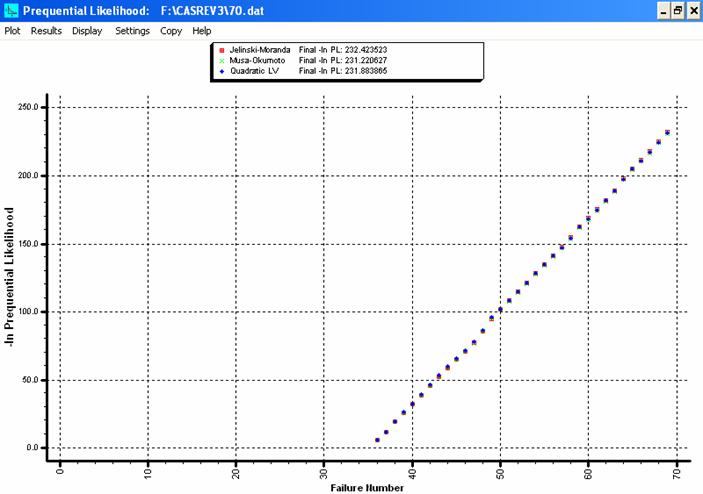Viewport: 703px width, 494px height.
Task: Minimize the Prequential Likelihood window
Action: pyautogui.click(x=663, y=10)
